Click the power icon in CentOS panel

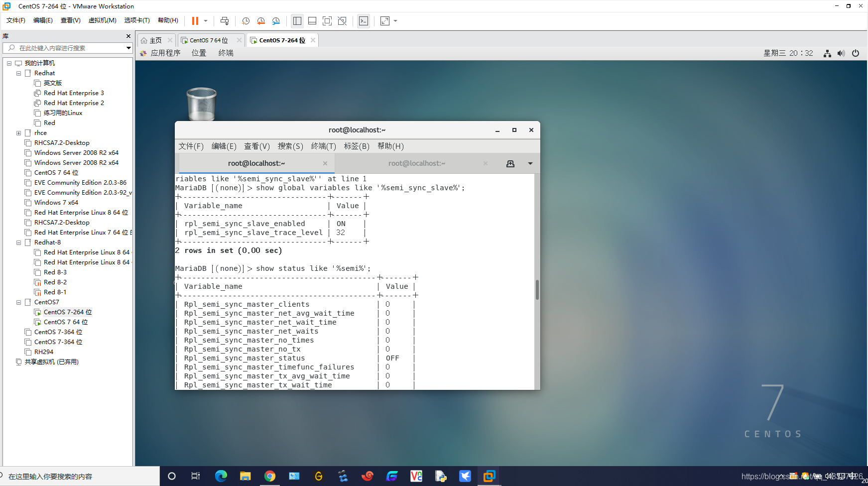[x=856, y=53]
